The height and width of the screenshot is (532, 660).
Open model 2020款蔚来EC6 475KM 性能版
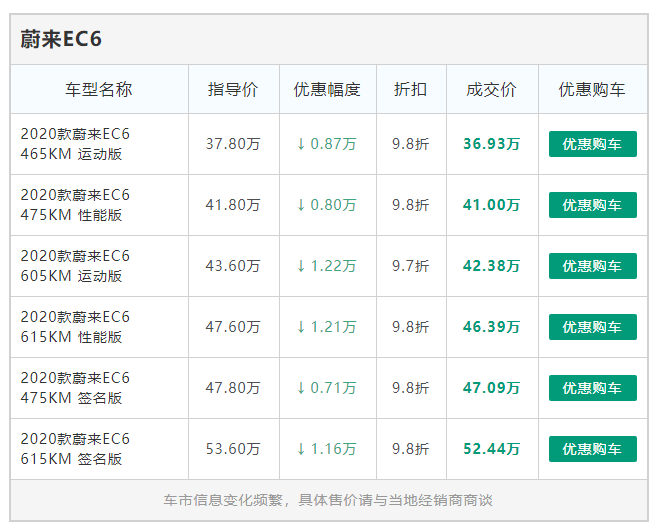point(75,205)
